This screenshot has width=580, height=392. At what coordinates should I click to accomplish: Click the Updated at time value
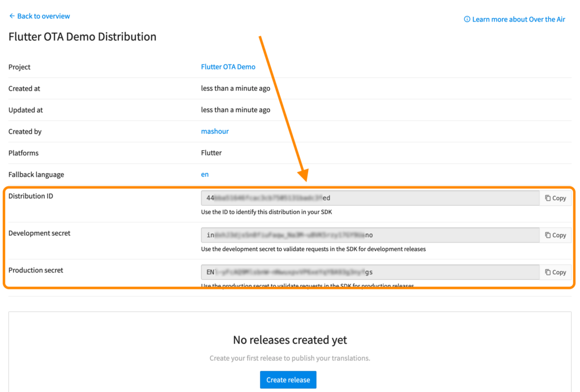(236, 110)
